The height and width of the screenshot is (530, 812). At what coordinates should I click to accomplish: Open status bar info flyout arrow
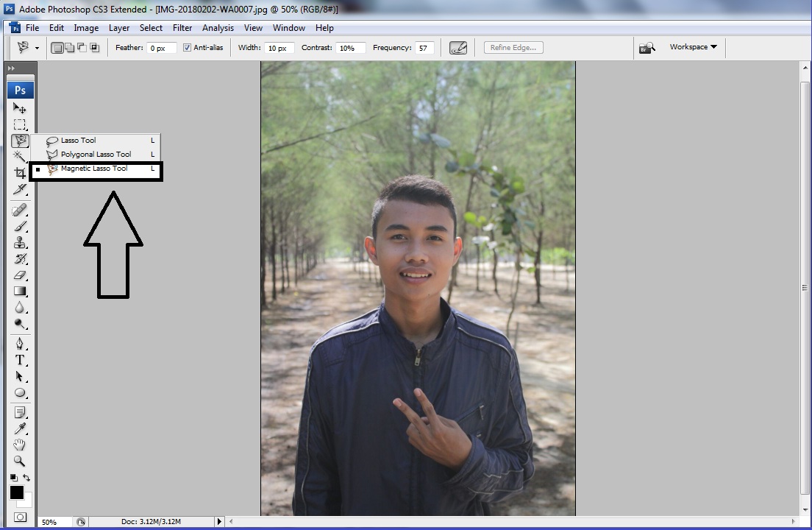click(x=219, y=522)
